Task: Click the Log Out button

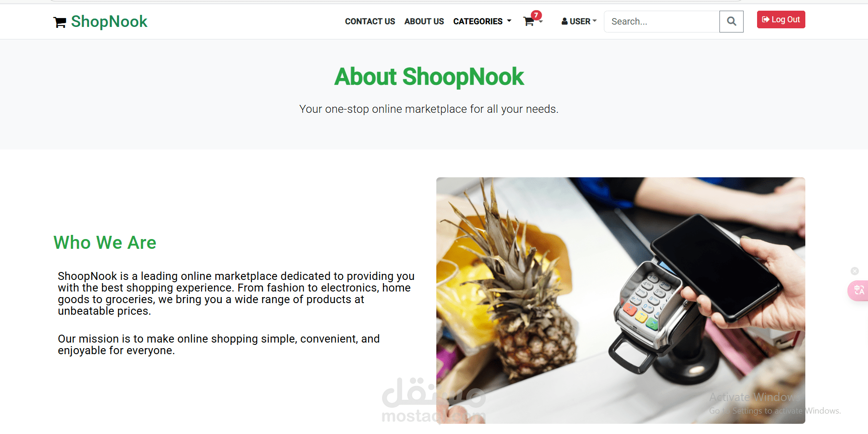Action: click(781, 19)
